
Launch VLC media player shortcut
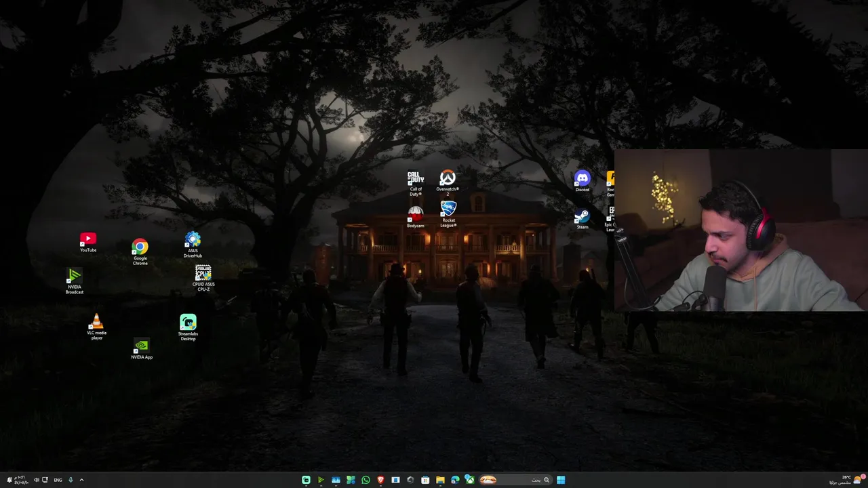pyautogui.click(x=97, y=327)
